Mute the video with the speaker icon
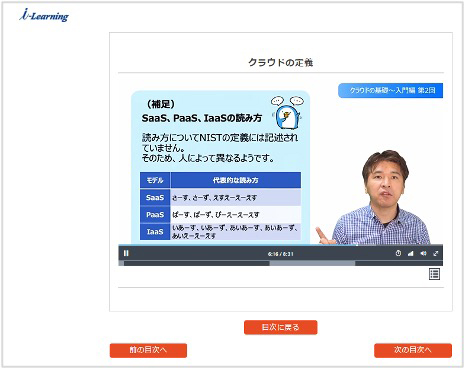Image resolution: width=464 pixels, height=368 pixels. point(423,254)
